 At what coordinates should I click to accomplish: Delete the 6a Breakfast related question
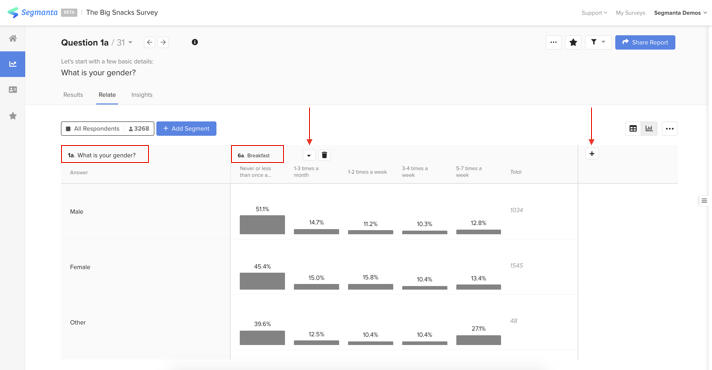[324, 155]
